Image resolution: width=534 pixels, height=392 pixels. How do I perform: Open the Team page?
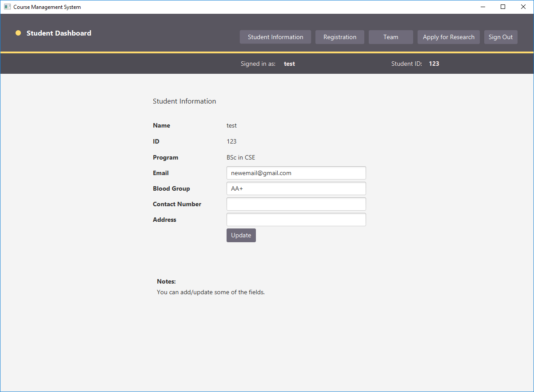pyautogui.click(x=391, y=37)
